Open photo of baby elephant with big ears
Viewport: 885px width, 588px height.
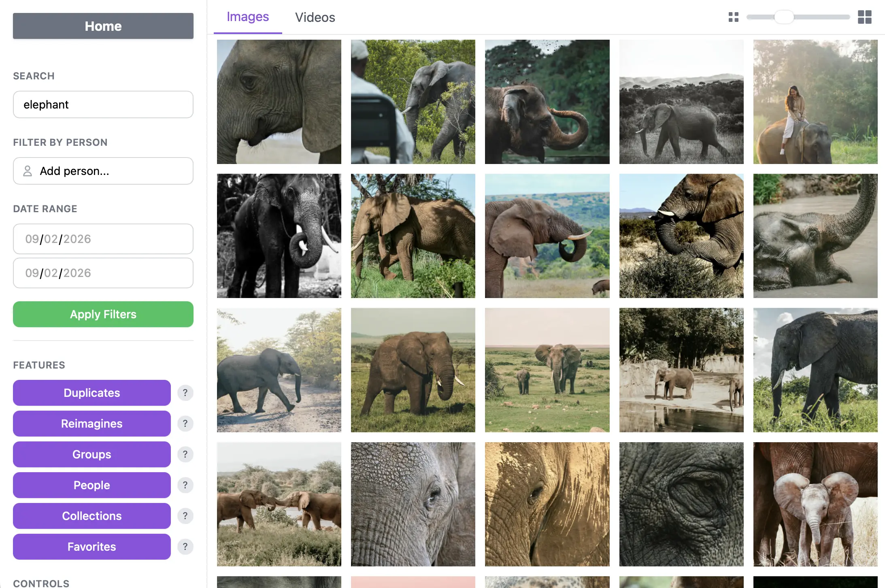815,504
